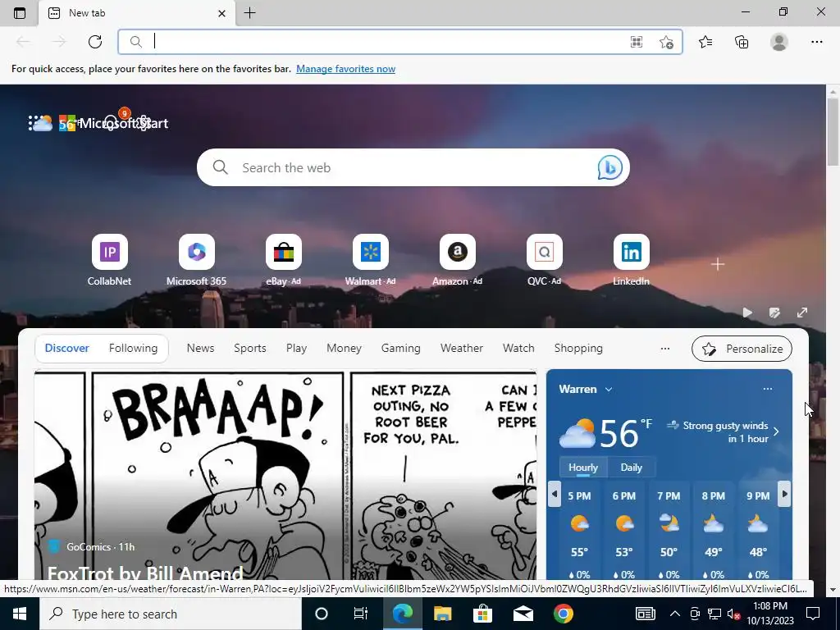Screen dimensions: 840x630
Task: Open the Weather tab
Action: (461, 348)
